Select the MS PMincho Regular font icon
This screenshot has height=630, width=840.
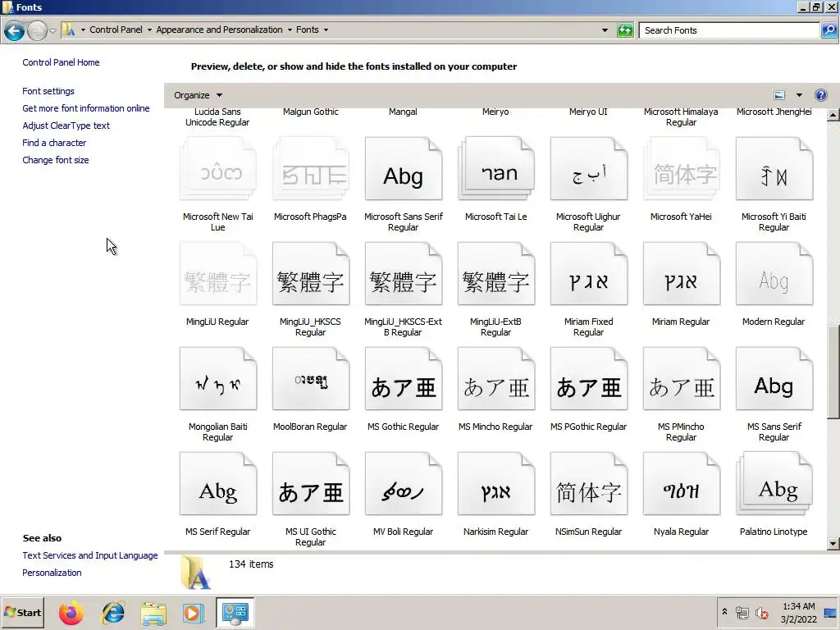(682, 379)
